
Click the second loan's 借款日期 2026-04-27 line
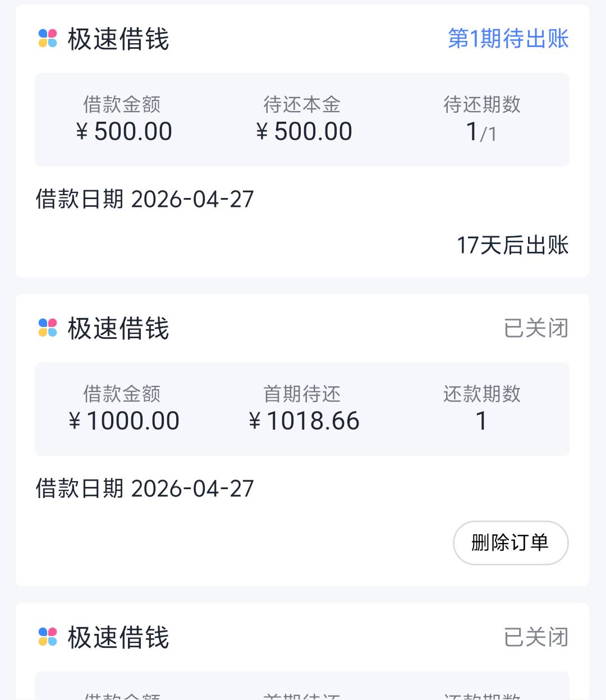145,489
